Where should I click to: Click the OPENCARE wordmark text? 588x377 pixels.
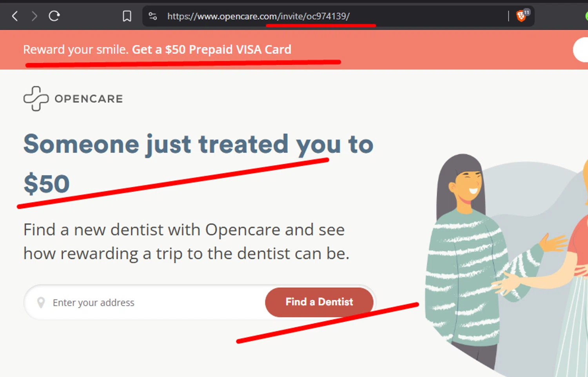89,99
